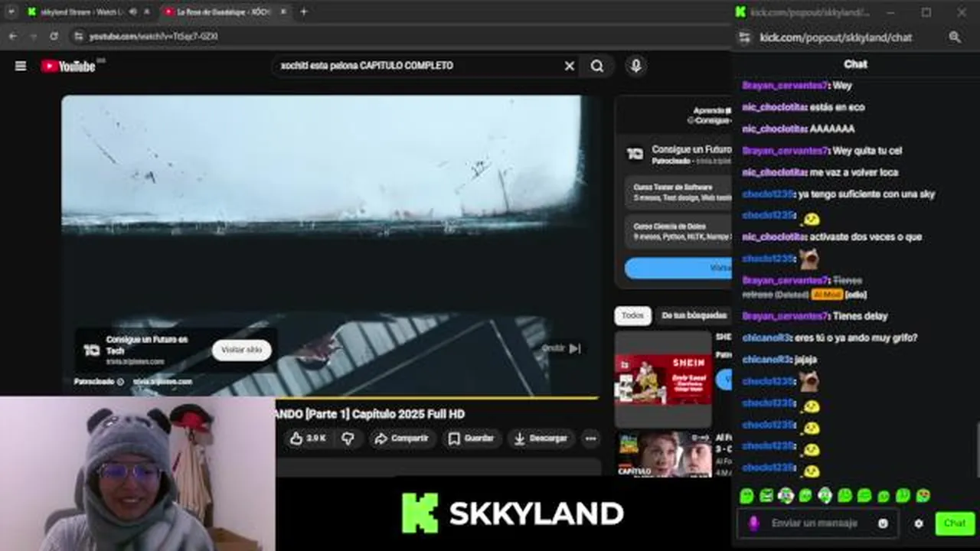The image size is (980, 551).
Task: Insert the fourth green quick emote
Action: [x=805, y=496]
